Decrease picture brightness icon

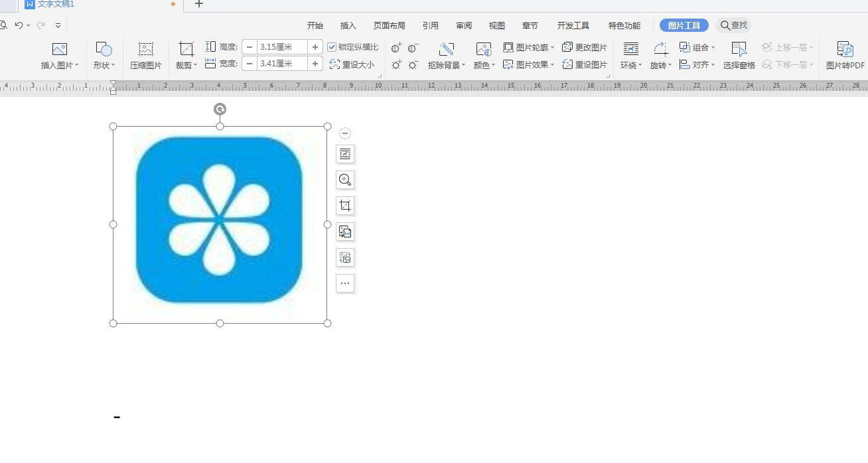point(413,64)
